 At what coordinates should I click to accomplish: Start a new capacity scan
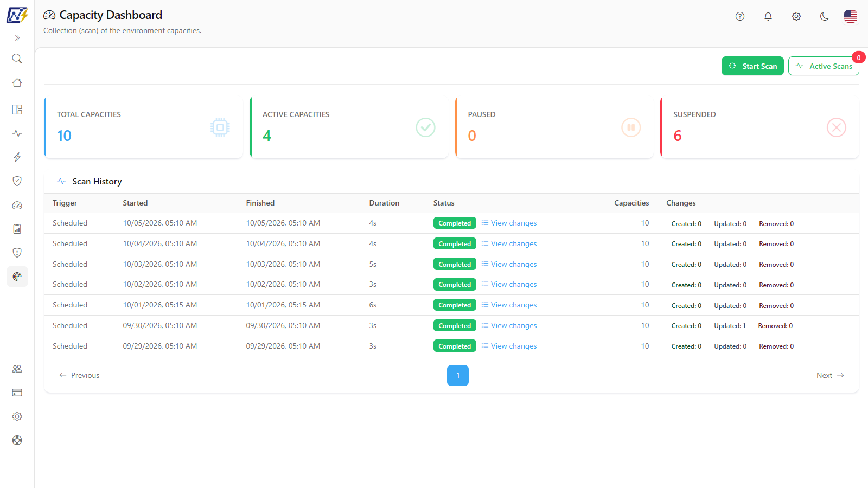tap(752, 66)
